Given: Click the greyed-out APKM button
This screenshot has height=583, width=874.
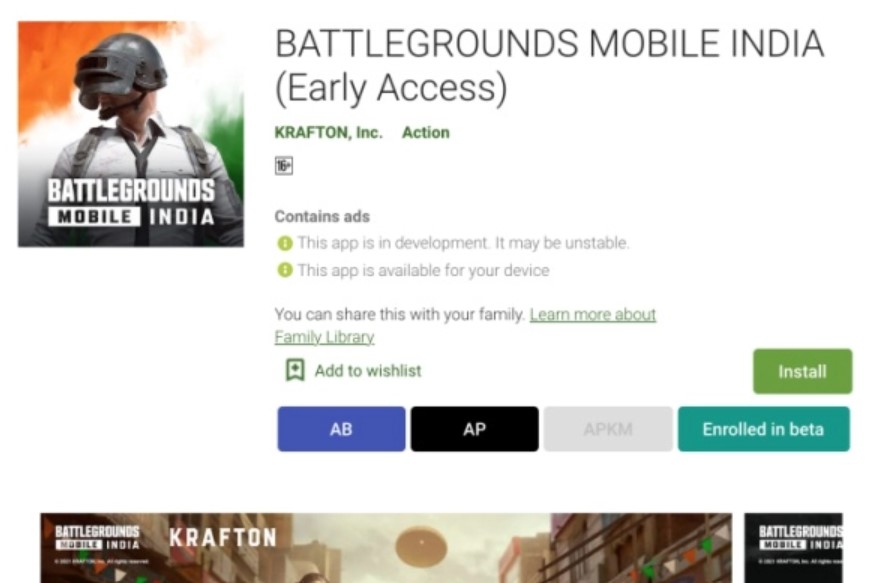Looking at the screenshot, I should coord(608,429).
